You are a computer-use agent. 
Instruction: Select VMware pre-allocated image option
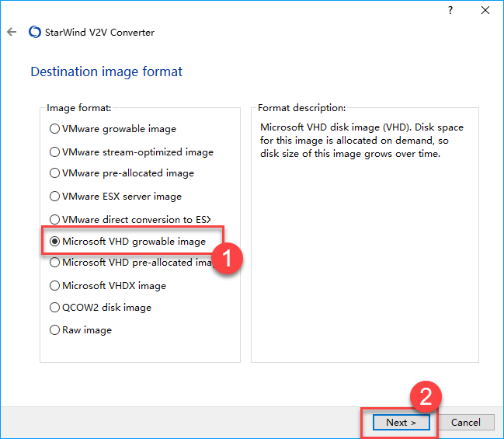[x=122, y=173]
